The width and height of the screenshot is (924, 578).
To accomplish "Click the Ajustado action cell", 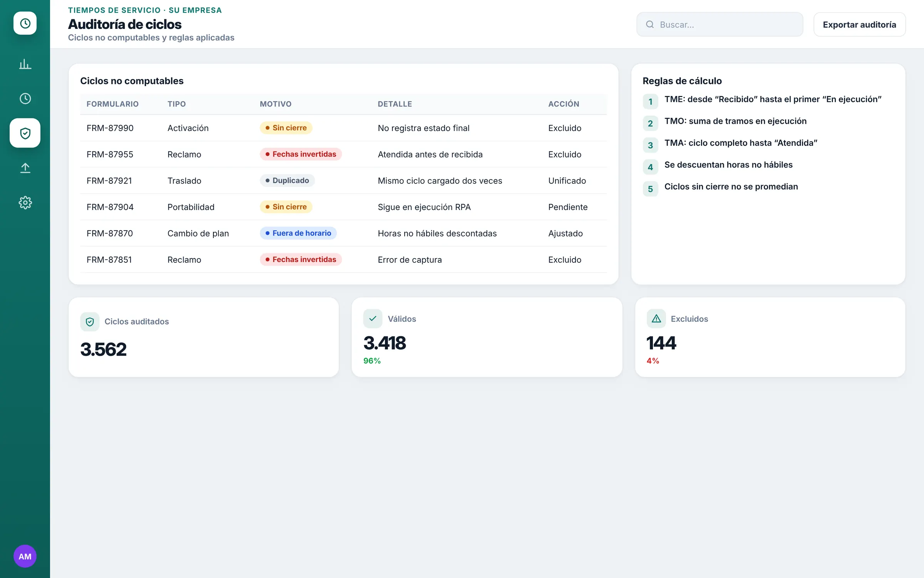I will [566, 234].
